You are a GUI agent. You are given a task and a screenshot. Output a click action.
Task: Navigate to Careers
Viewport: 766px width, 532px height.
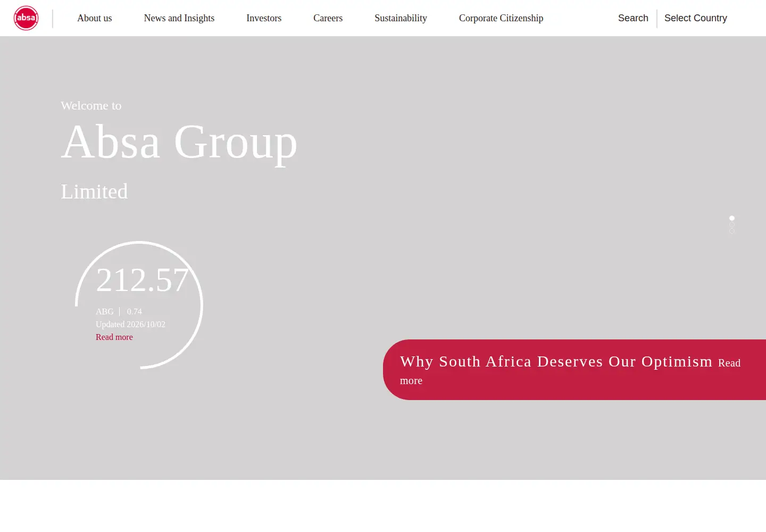[x=328, y=18]
